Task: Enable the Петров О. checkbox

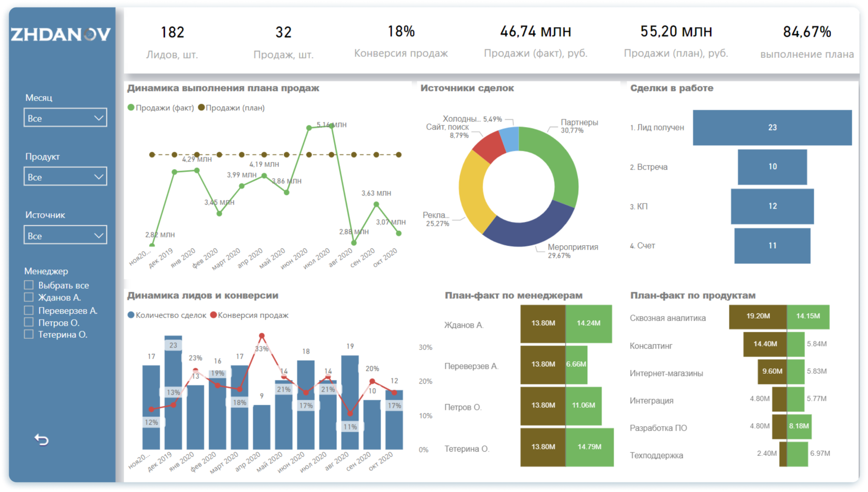Action: [x=29, y=323]
